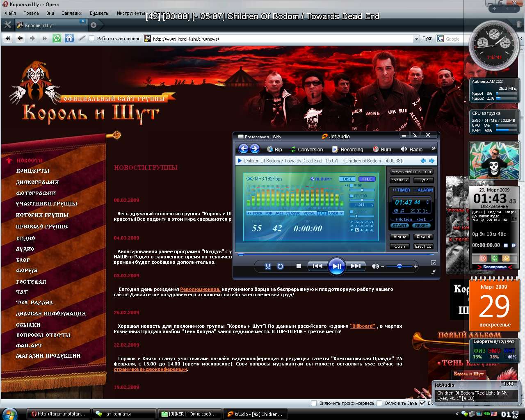Stop playback in Jet Audio
The height and width of the screenshot is (420, 525).
[299, 266]
